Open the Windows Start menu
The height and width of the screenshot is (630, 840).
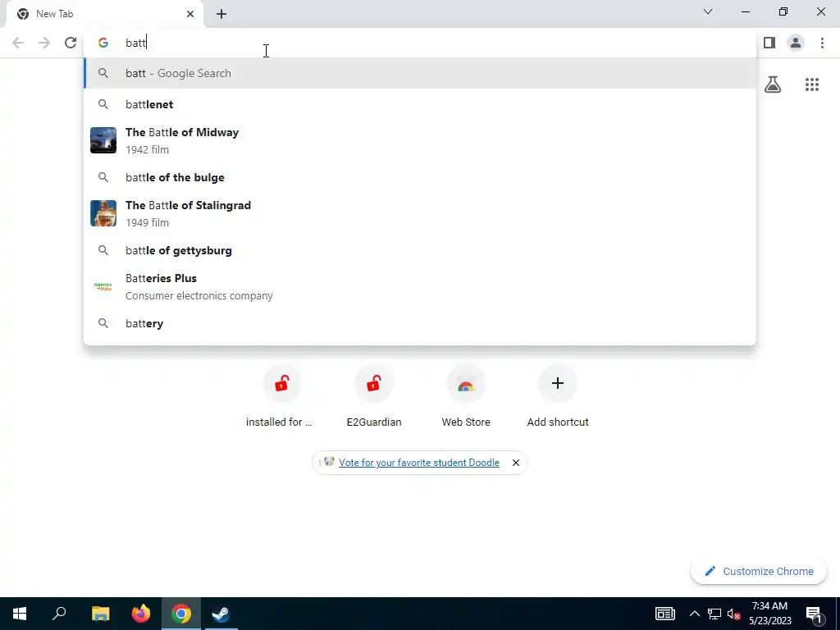coord(20,614)
